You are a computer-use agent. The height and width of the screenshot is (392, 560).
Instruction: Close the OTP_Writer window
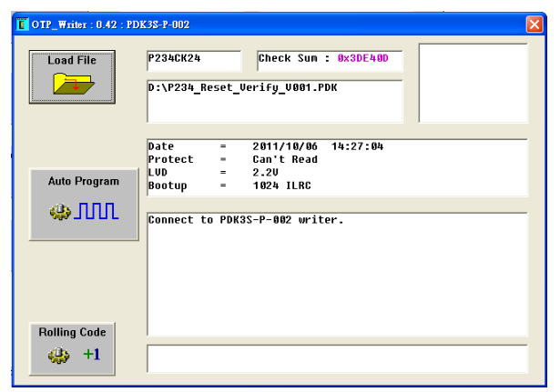click(x=534, y=24)
